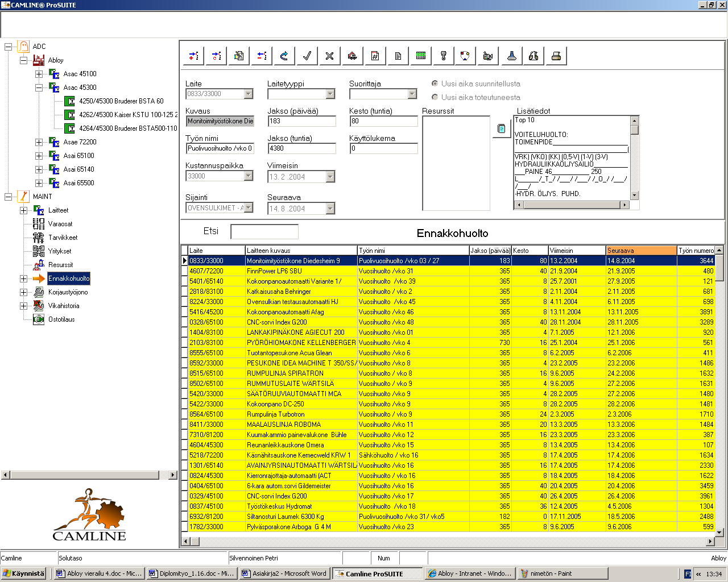728x582 pixels.
Task: Sort by Työn nimi column header
Action: pos(413,251)
